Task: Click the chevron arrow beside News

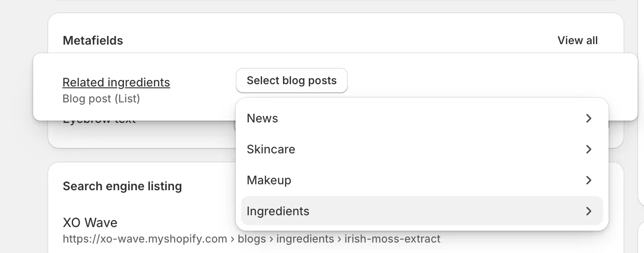Action: 589,118
